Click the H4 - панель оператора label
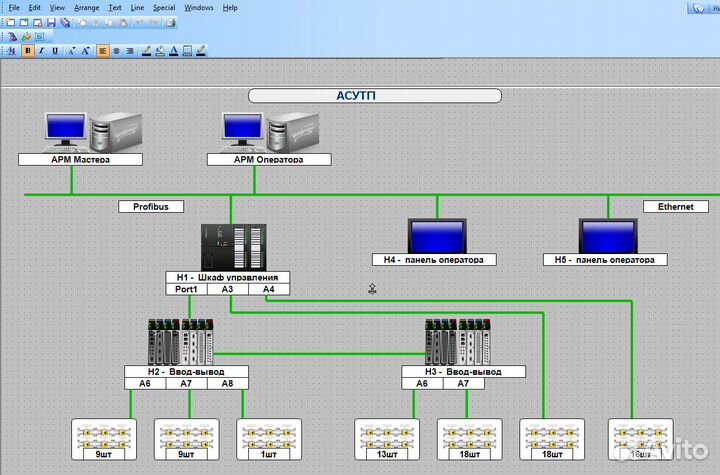 click(434, 260)
